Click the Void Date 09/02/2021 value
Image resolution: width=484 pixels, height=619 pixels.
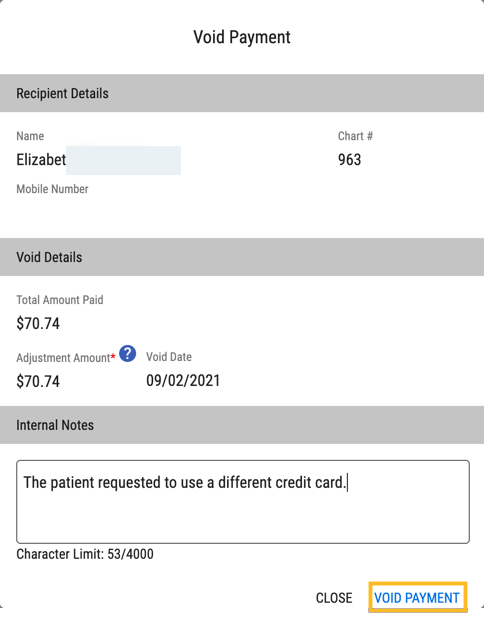coord(183,381)
